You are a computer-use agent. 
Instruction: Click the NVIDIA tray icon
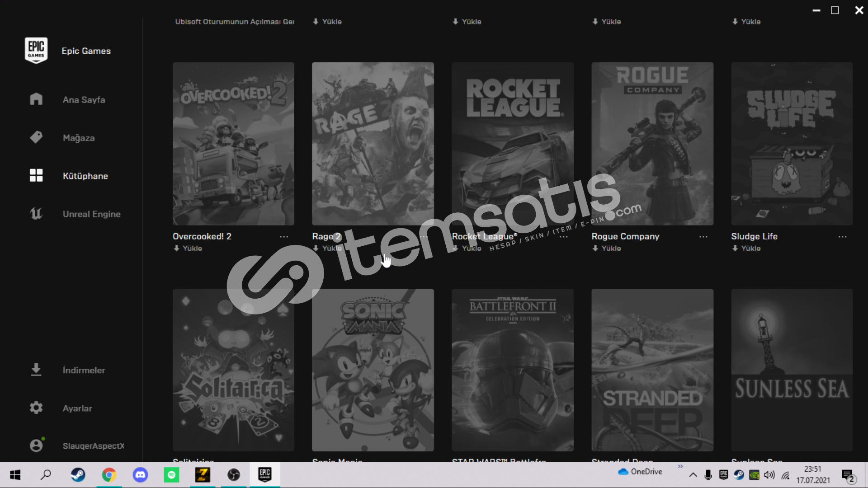point(754,475)
